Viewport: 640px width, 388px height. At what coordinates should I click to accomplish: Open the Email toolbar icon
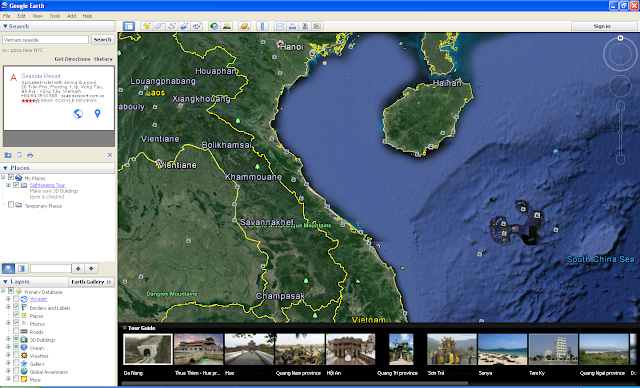(280, 26)
